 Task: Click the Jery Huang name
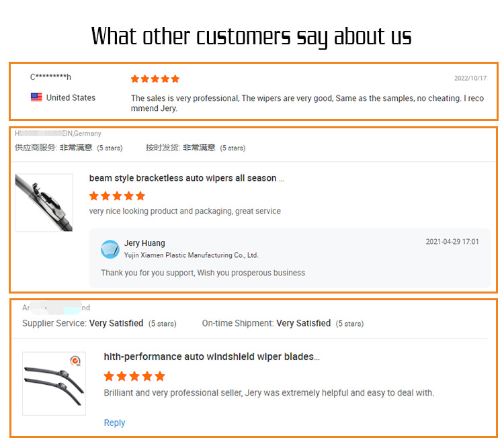tap(144, 243)
